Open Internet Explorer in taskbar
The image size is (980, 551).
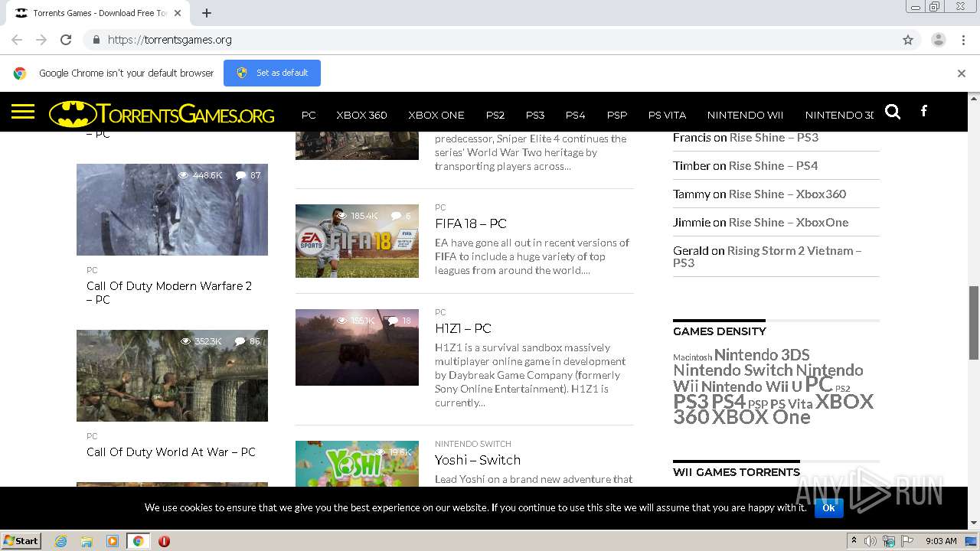pos(60,541)
